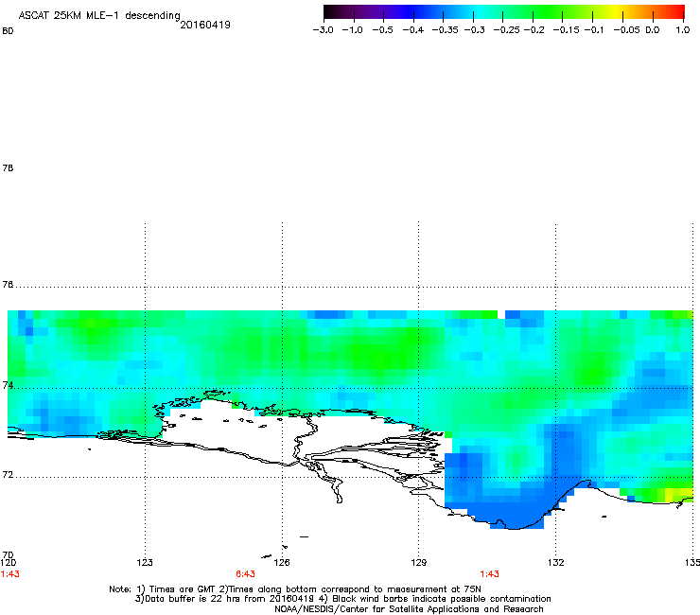Click the 70 latitude axis label
The image size is (700, 615).
[x=8, y=555]
